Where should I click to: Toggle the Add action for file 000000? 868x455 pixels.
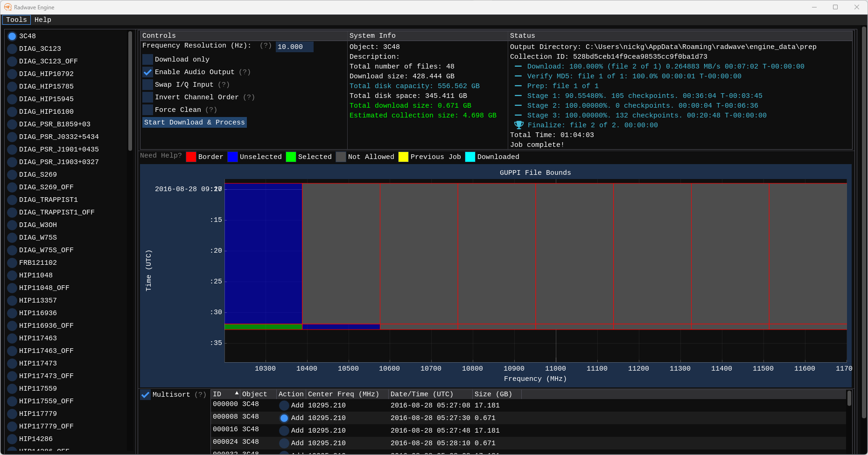[284, 406]
